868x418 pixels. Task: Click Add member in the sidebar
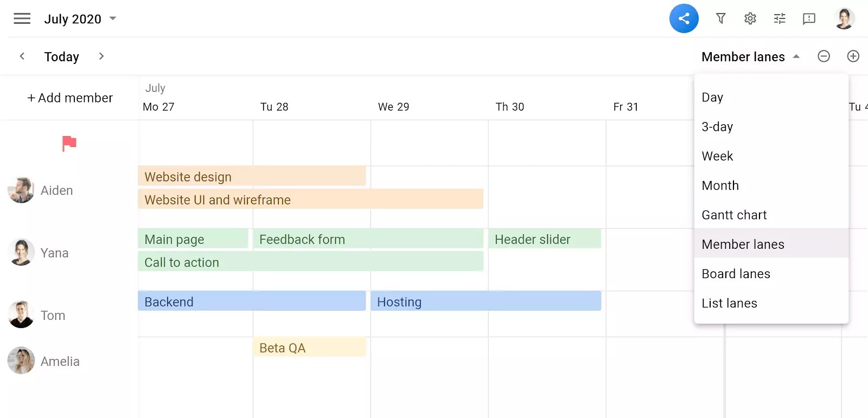[x=70, y=98]
